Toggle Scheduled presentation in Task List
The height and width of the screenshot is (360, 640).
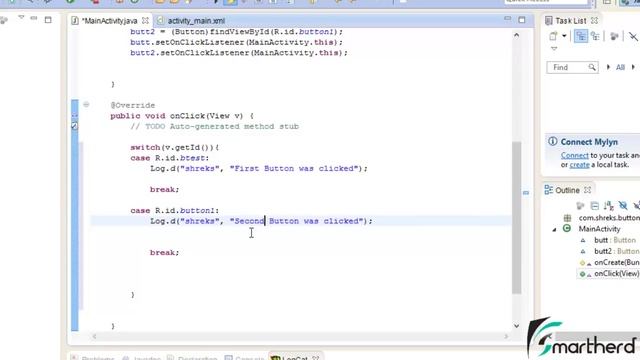point(596,36)
